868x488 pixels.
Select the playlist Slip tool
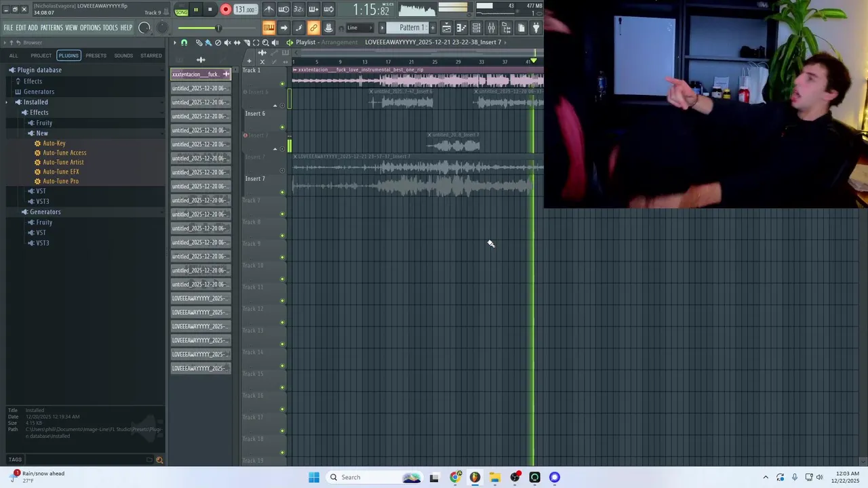(x=237, y=43)
